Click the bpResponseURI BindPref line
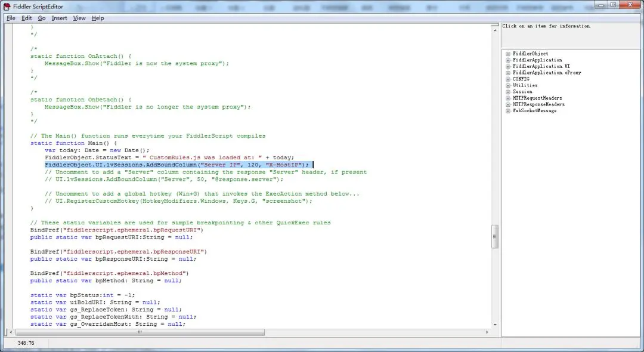 [x=119, y=252]
